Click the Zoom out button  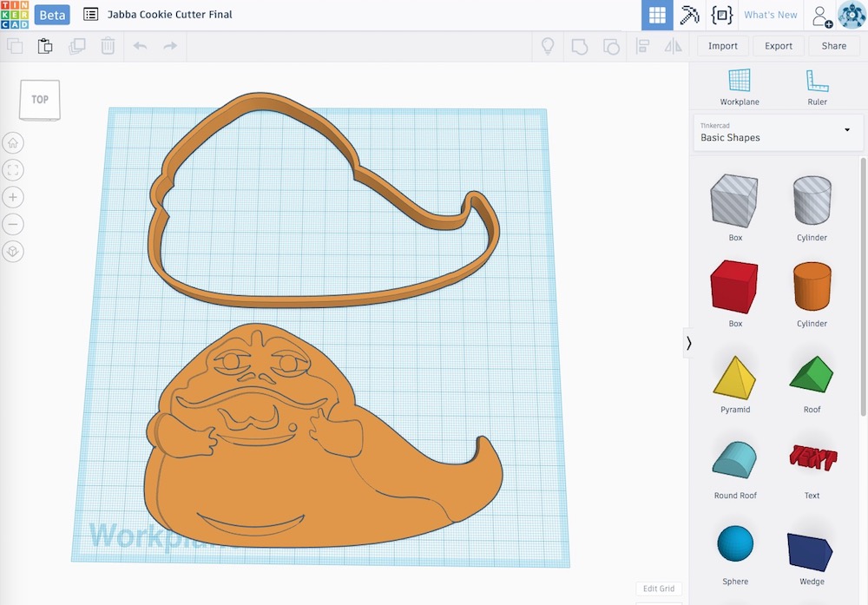[x=14, y=224]
